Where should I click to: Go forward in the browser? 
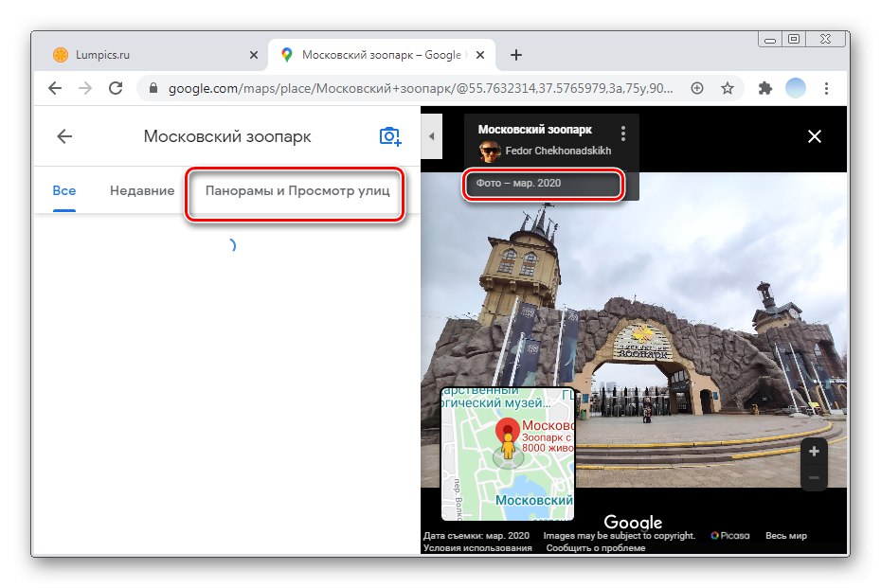85,88
